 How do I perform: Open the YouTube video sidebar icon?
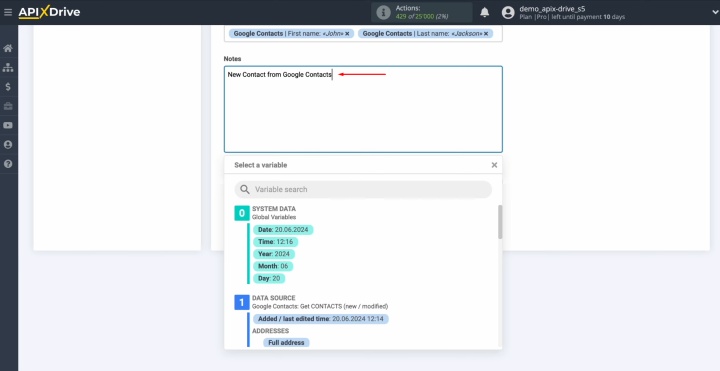click(8, 125)
